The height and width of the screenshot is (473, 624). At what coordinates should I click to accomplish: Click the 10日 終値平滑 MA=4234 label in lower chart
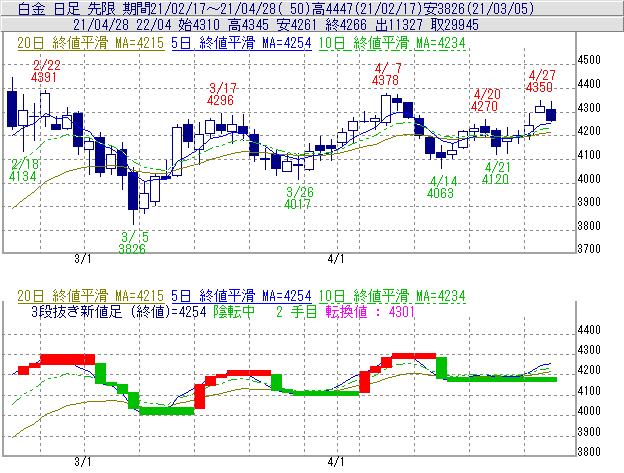click(x=392, y=296)
